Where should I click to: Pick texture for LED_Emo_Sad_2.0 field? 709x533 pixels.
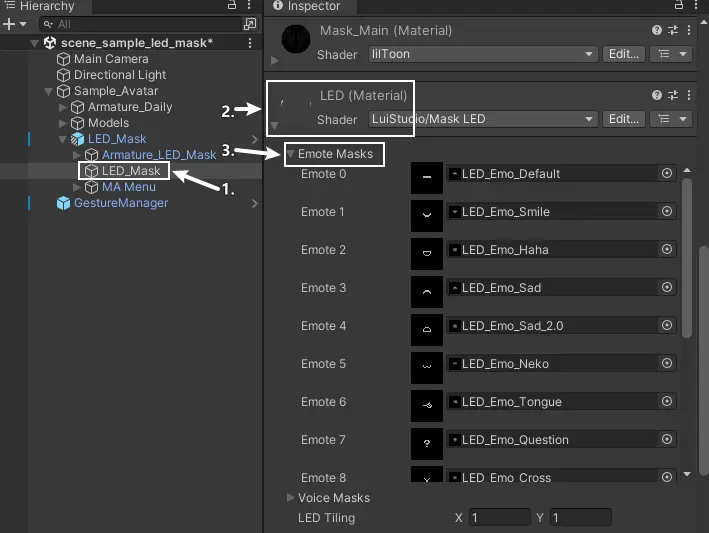pos(666,325)
